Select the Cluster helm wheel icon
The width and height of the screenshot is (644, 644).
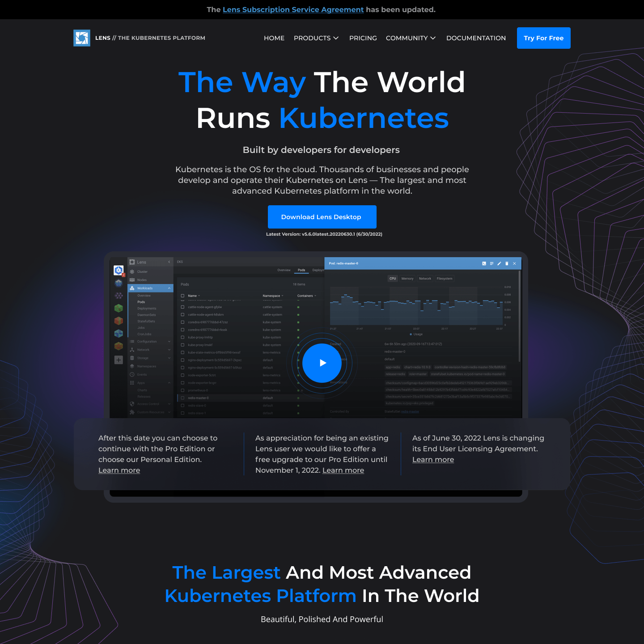[x=132, y=271]
